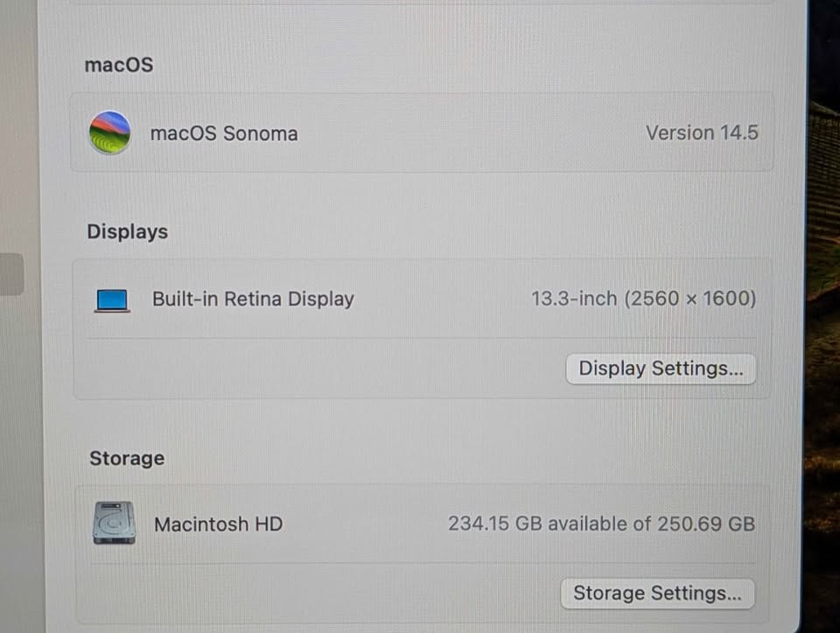
Task: Click the Macintosh HD label
Action: [218, 524]
